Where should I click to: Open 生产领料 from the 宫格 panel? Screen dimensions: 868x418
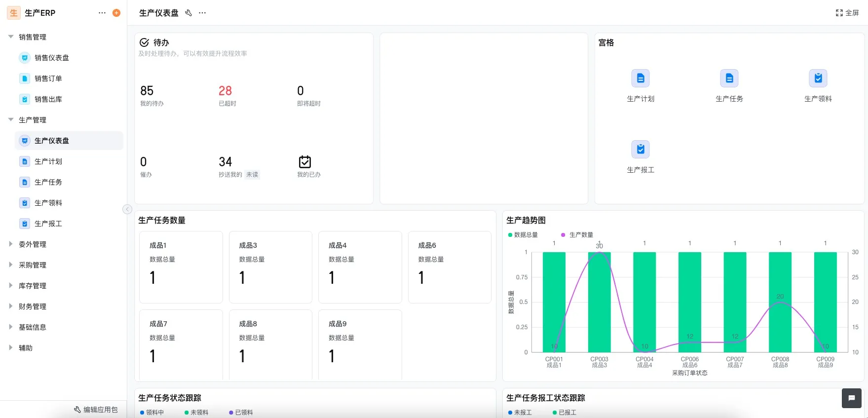pyautogui.click(x=818, y=85)
